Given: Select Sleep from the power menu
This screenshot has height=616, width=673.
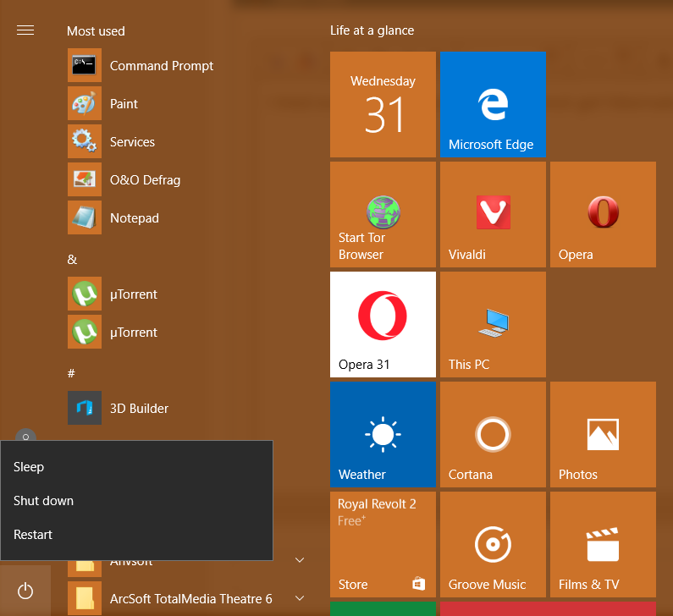Looking at the screenshot, I should (136, 467).
